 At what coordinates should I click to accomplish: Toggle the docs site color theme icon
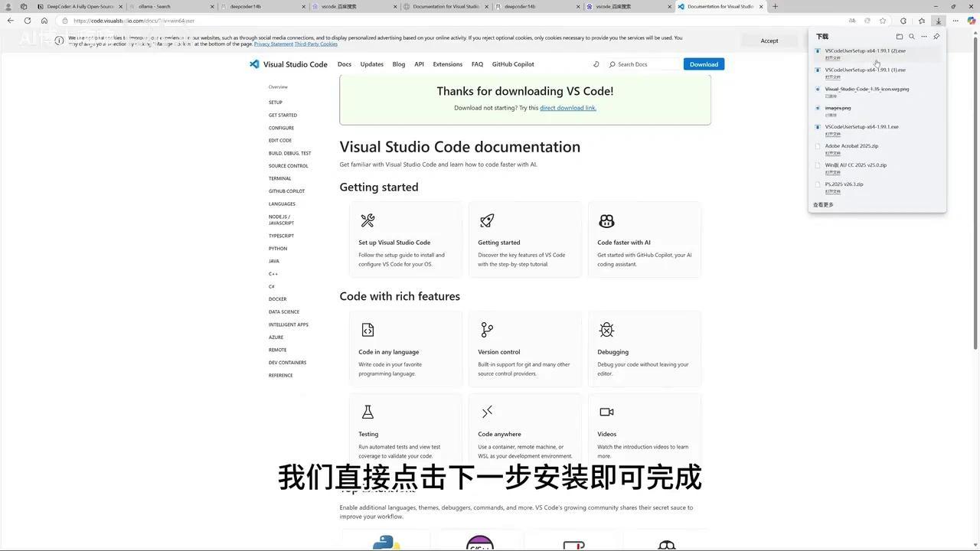coord(596,64)
